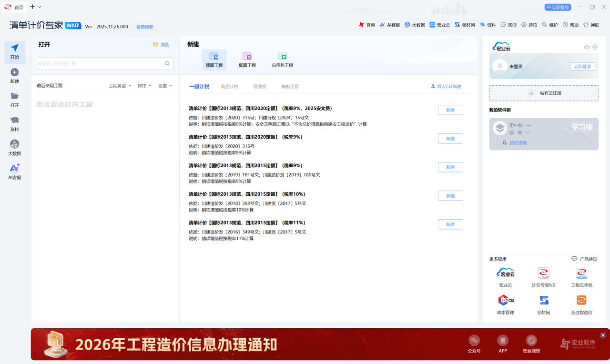The image size is (610, 364).
Task: Click the 检查更新 update link
Action: [x=144, y=27]
